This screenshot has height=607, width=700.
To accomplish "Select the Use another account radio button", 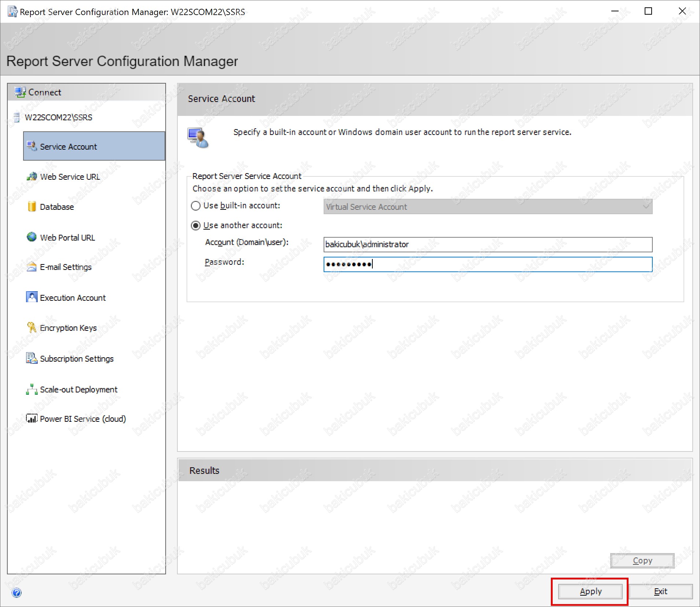I will pyautogui.click(x=196, y=226).
